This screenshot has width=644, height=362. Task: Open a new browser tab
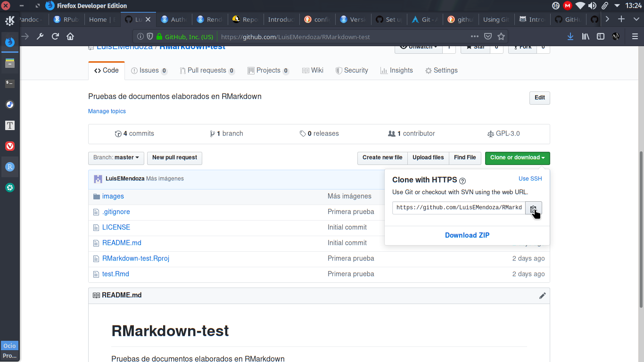coord(621,19)
